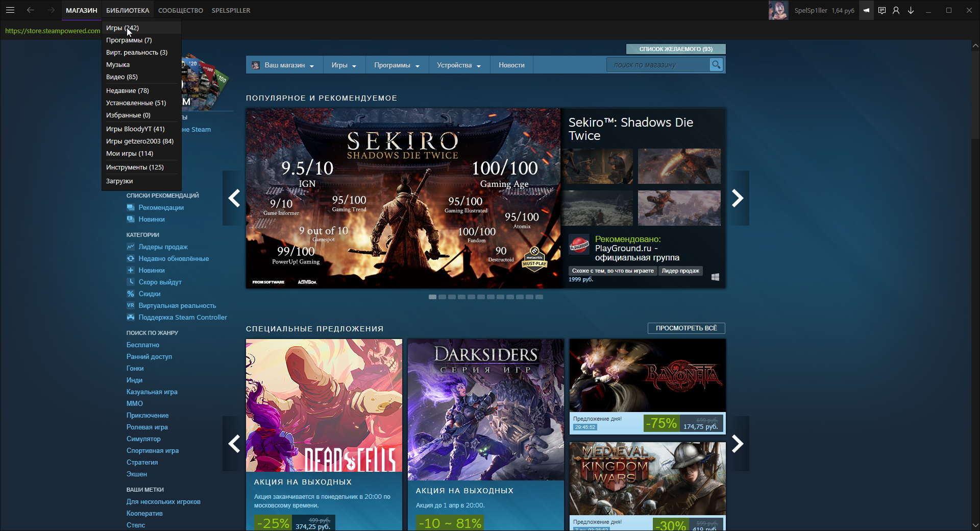Viewport: 980px width, 531px height.
Task: Open the Bayonetta daily deal card
Action: (x=648, y=387)
